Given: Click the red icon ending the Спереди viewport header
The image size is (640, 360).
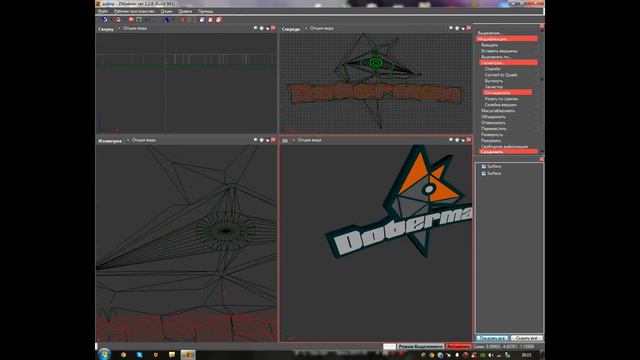Looking at the screenshot, I should click(469, 29).
